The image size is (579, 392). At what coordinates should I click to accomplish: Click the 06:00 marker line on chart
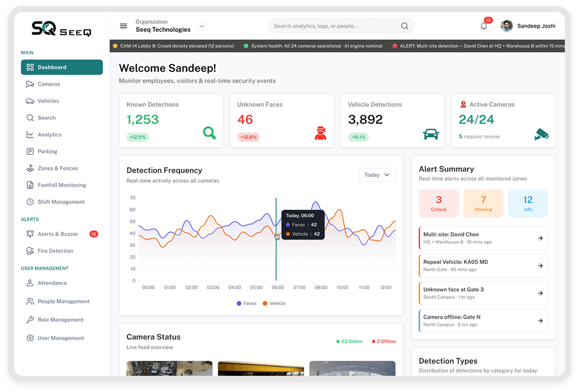(276, 239)
